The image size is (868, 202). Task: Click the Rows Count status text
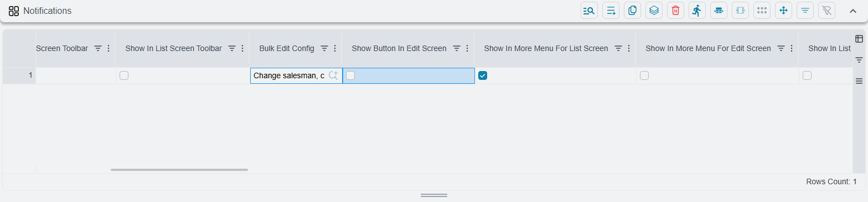[831, 182]
